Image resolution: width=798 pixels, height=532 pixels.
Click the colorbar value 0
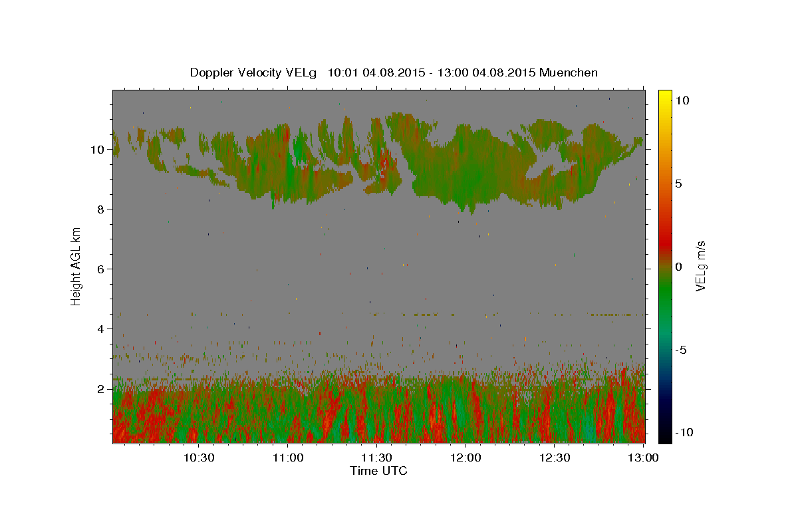678,267
